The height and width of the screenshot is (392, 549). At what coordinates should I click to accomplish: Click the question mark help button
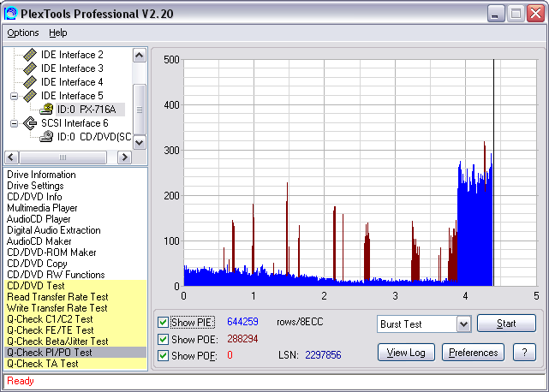pyautogui.click(x=524, y=353)
